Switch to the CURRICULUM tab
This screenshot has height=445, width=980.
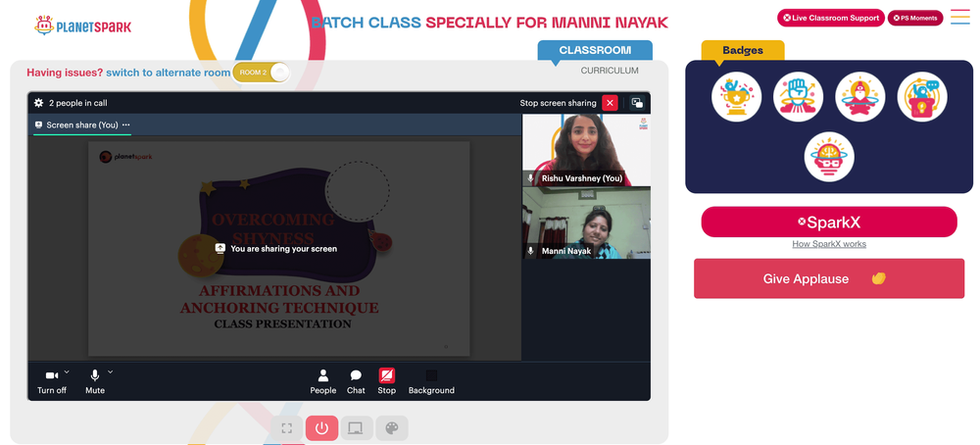coord(610,71)
